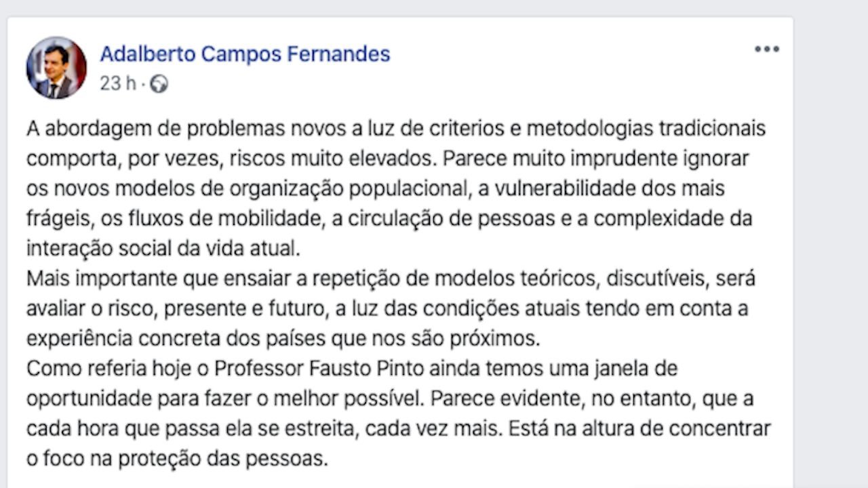The height and width of the screenshot is (488, 868).
Task: Open the Adalberto Campos Fernandes name link
Action: pyautogui.click(x=245, y=54)
